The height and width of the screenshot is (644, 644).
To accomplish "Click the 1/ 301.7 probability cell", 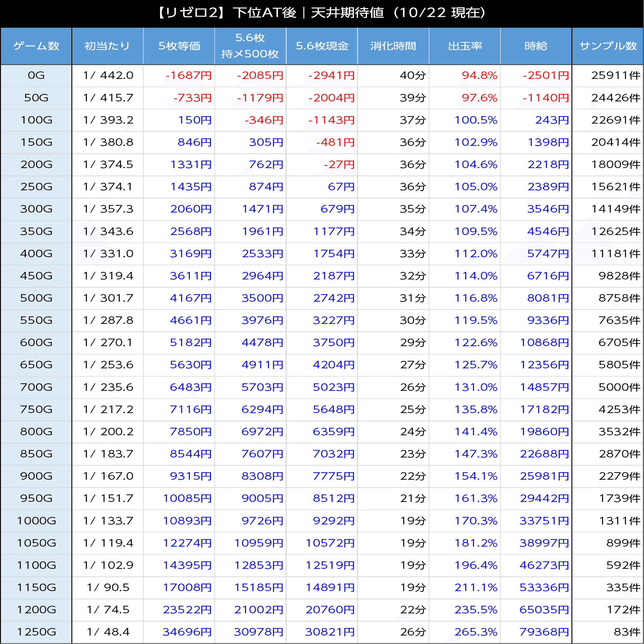I will [108, 298].
